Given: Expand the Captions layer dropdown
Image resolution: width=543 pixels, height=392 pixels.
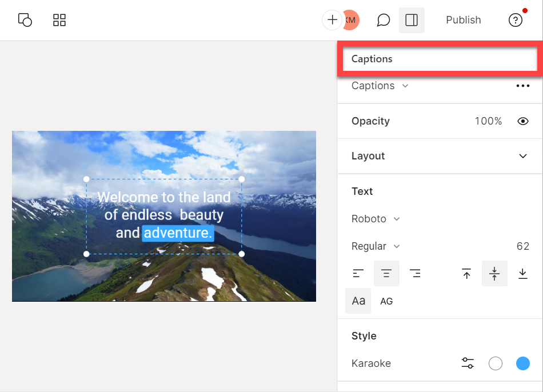Looking at the screenshot, I should click(x=380, y=86).
